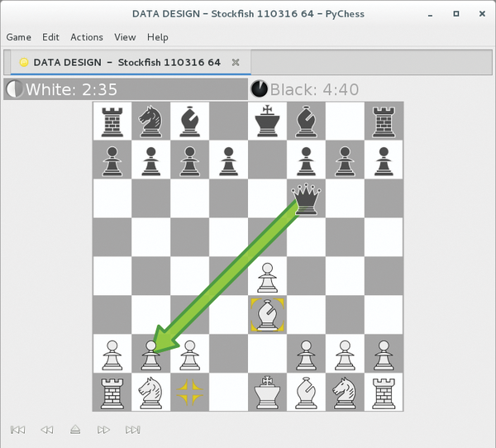This screenshot has height=448, width=496.
Task: Click the yellow status icon on the game tab
Action: tap(24, 62)
